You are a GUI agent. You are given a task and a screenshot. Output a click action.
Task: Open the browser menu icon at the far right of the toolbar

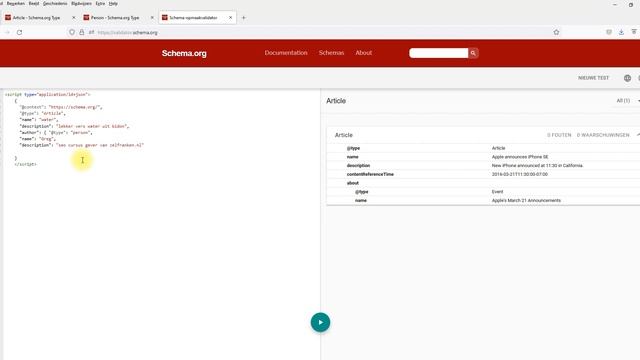pyautogui.click(x=634, y=32)
